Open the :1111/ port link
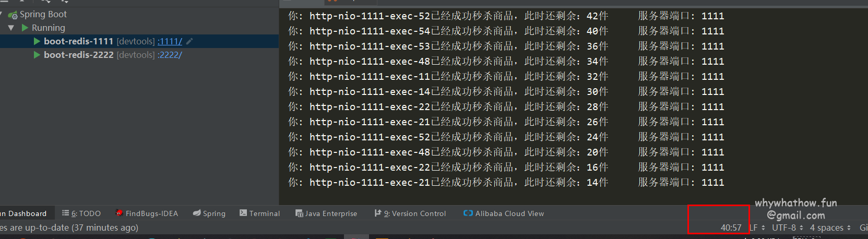Image resolution: width=868 pixels, height=239 pixels. [170, 41]
